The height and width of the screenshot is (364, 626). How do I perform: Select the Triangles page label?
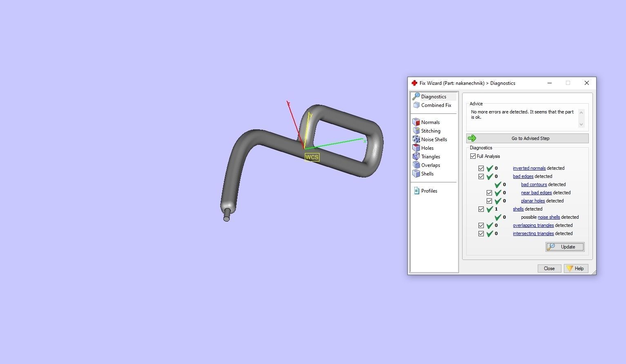[431, 157]
